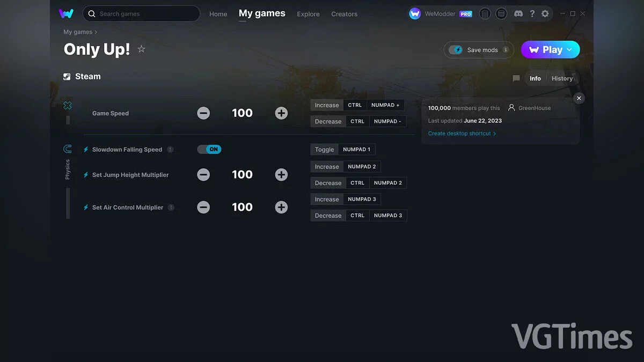Click the Steam platform icon
The image size is (644, 362).
tap(67, 77)
